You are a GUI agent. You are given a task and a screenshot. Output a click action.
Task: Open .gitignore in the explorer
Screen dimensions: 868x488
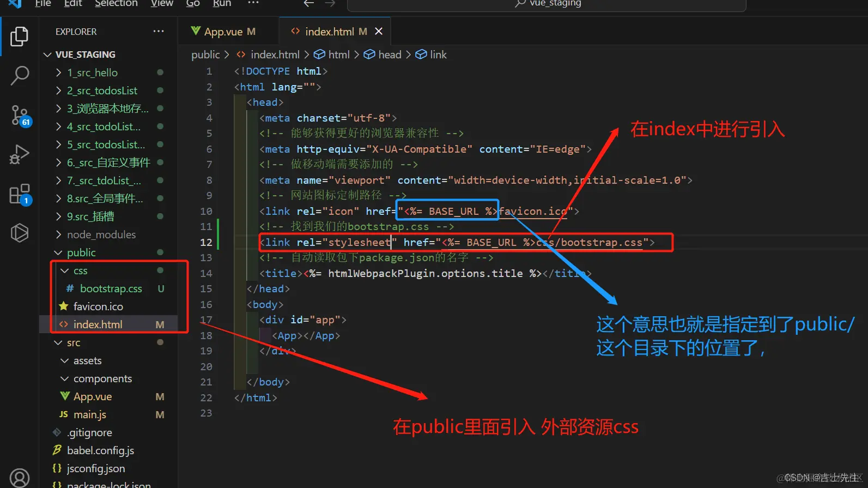click(90, 432)
